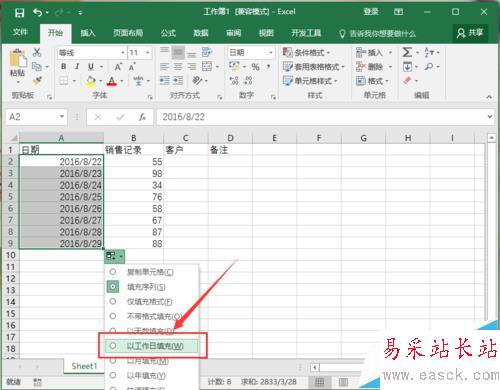Click the Tell Me search box
This screenshot has height=390, width=500.
377,33
